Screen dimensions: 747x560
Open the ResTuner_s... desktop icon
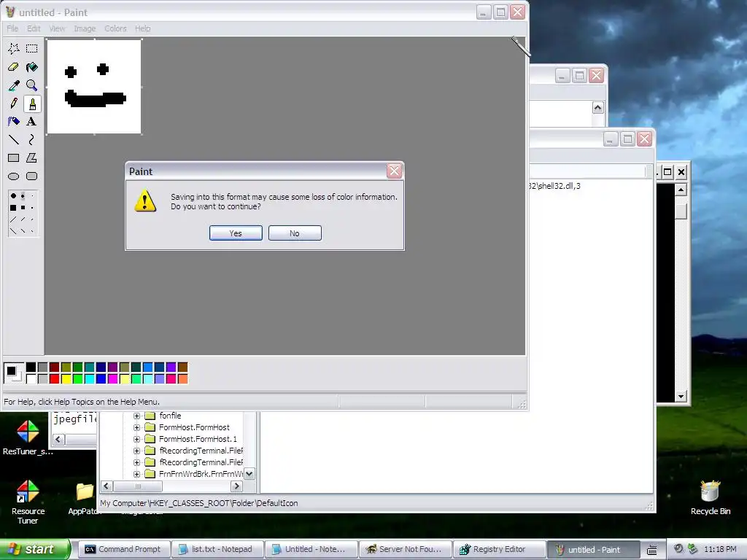[x=28, y=437]
